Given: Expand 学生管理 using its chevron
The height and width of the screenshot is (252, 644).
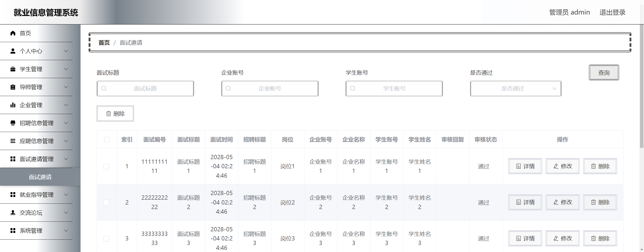Looking at the screenshot, I should (66, 69).
